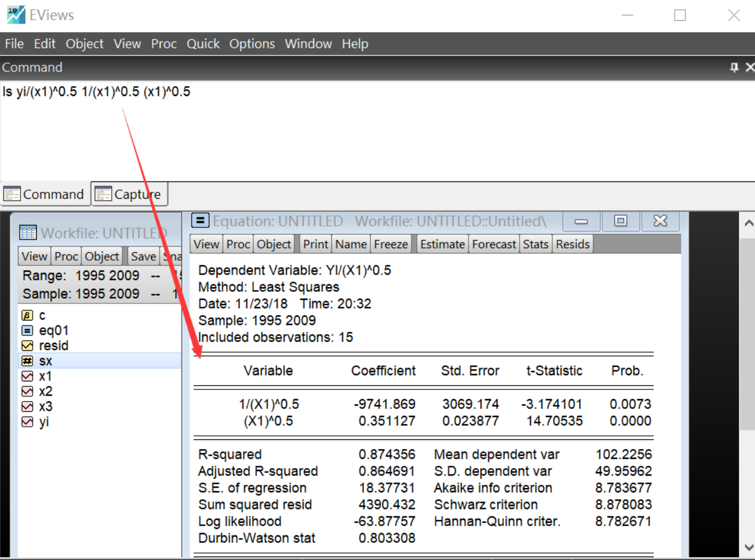Switch to the Capture tab

tap(129, 194)
